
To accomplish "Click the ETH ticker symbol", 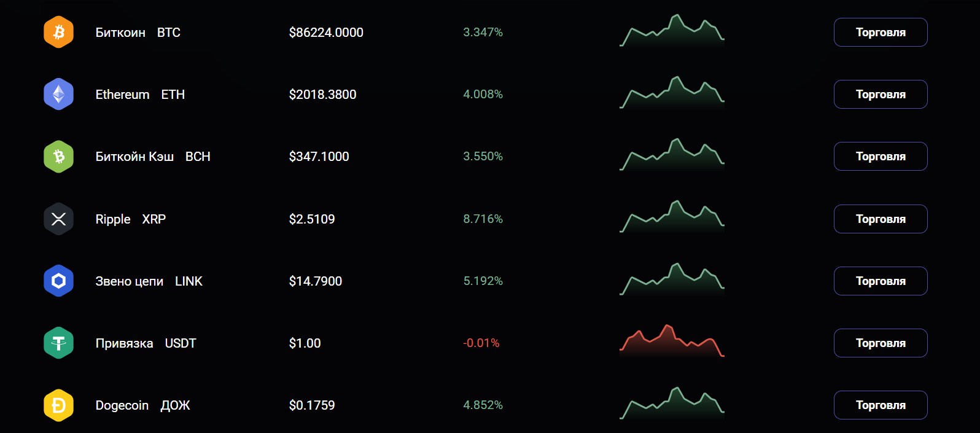I will [x=173, y=95].
